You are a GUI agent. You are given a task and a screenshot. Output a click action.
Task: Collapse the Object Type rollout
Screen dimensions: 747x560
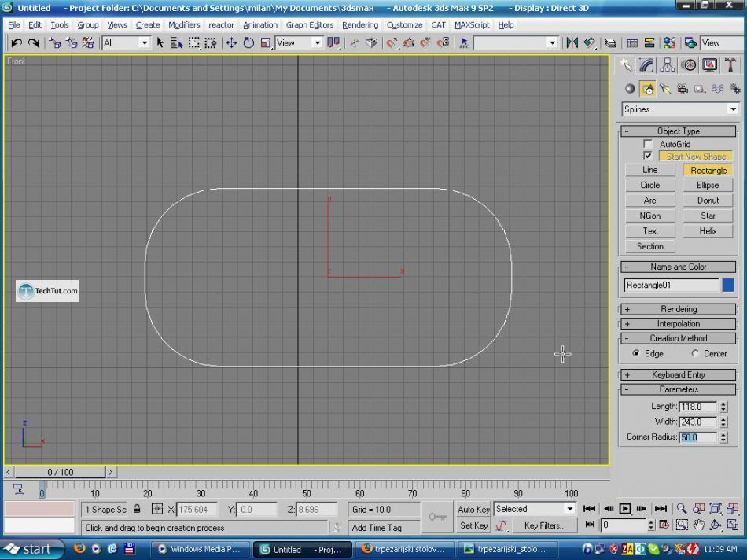(x=679, y=131)
